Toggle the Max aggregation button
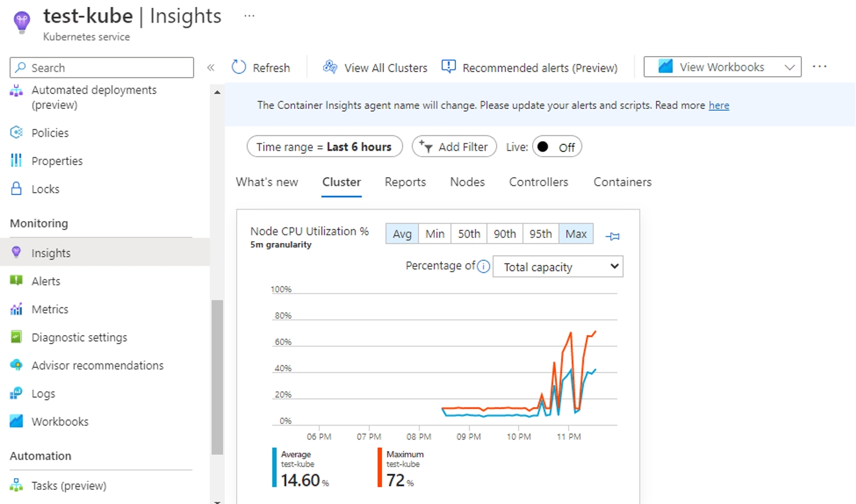The image size is (856, 504). (x=575, y=234)
